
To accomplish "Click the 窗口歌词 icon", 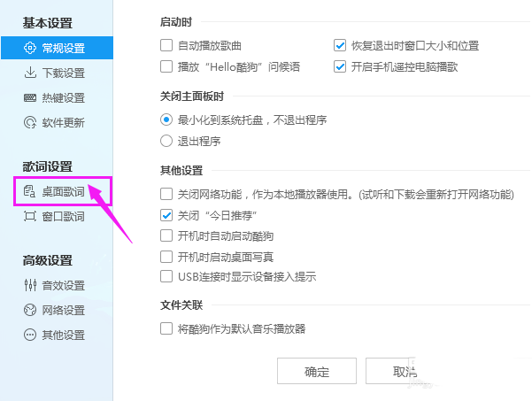I will [29, 216].
